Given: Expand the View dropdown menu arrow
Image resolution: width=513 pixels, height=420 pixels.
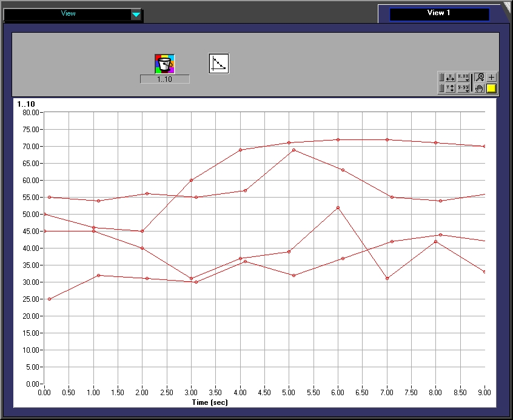Looking at the screenshot, I should point(136,15).
